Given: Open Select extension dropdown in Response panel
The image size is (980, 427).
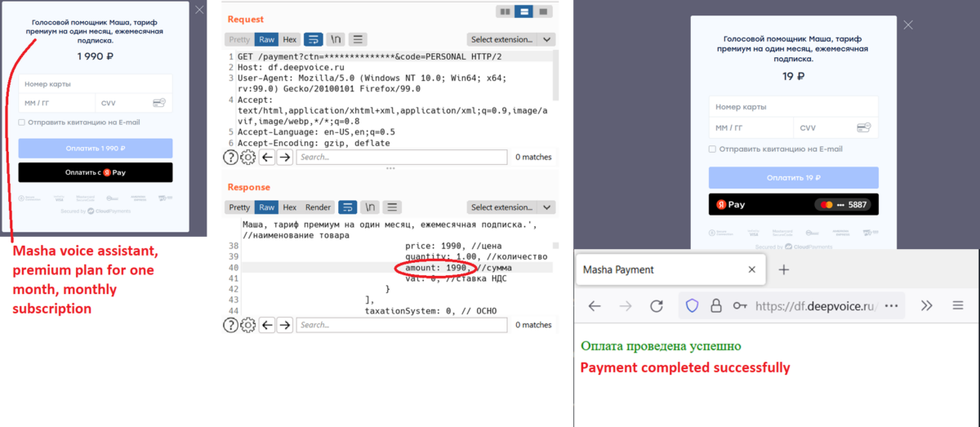Looking at the screenshot, I should pyautogui.click(x=511, y=207).
